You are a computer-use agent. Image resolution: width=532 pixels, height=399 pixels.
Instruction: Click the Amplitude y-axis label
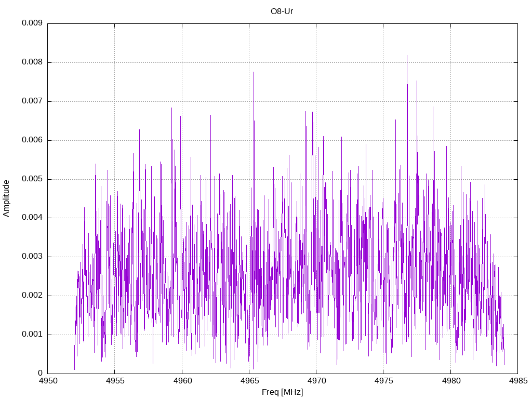[x=6, y=198]
